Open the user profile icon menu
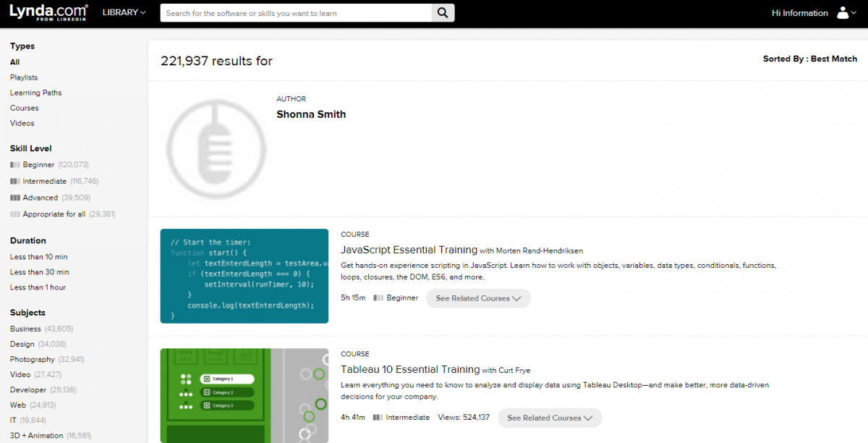 click(x=845, y=13)
